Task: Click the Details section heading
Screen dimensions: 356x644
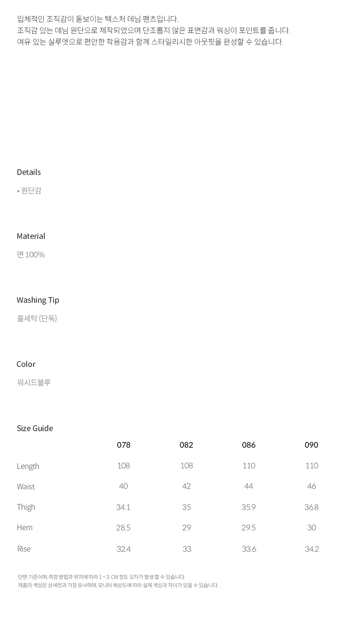Action: 29,172
